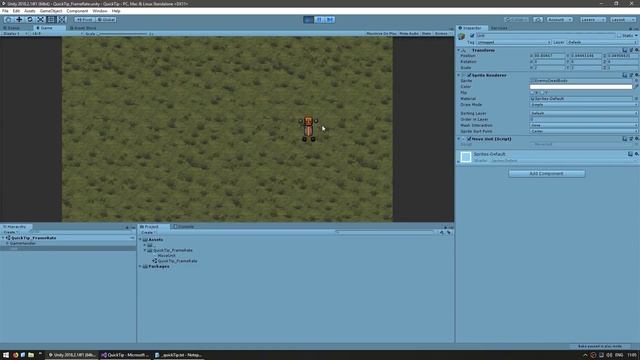Click the Play button
This screenshot has height=360, width=640.
(309, 20)
